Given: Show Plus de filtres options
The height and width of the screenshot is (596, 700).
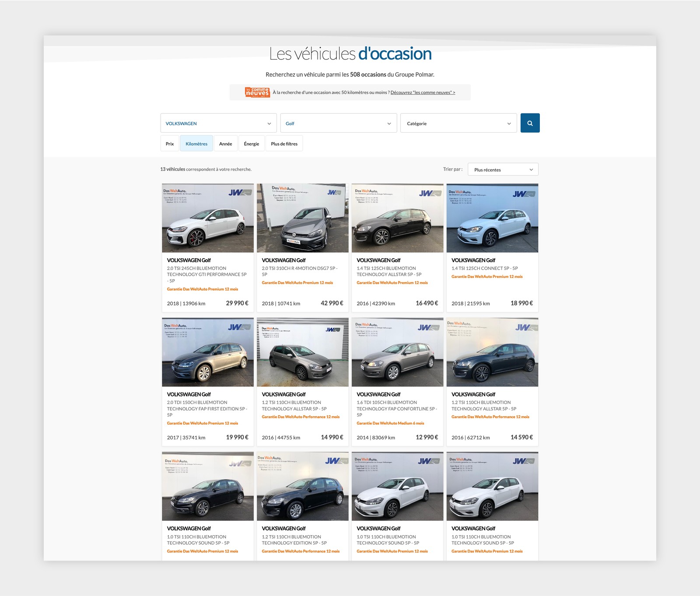Looking at the screenshot, I should pos(284,144).
